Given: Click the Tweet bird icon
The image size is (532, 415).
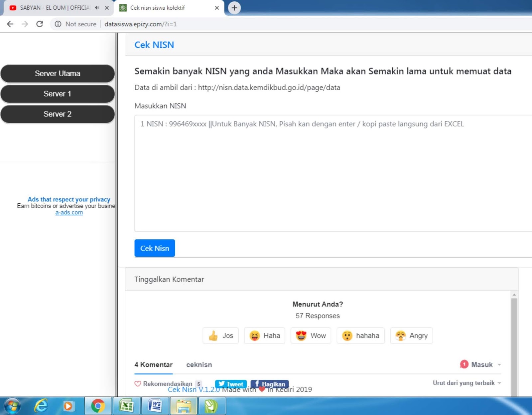Looking at the screenshot, I should coord(222,384).
